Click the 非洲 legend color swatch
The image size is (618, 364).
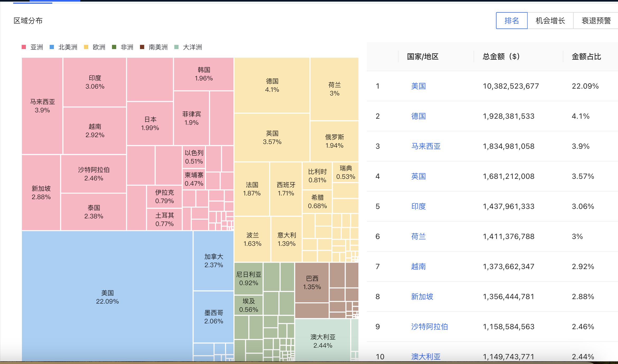114,47
